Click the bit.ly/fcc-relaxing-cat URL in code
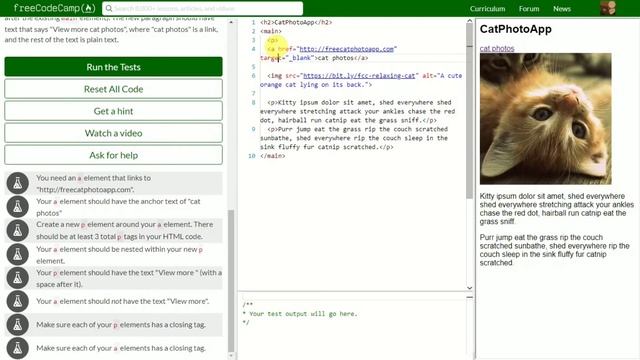The width and height of the screenshot is (640, 360). pos(359,76)
